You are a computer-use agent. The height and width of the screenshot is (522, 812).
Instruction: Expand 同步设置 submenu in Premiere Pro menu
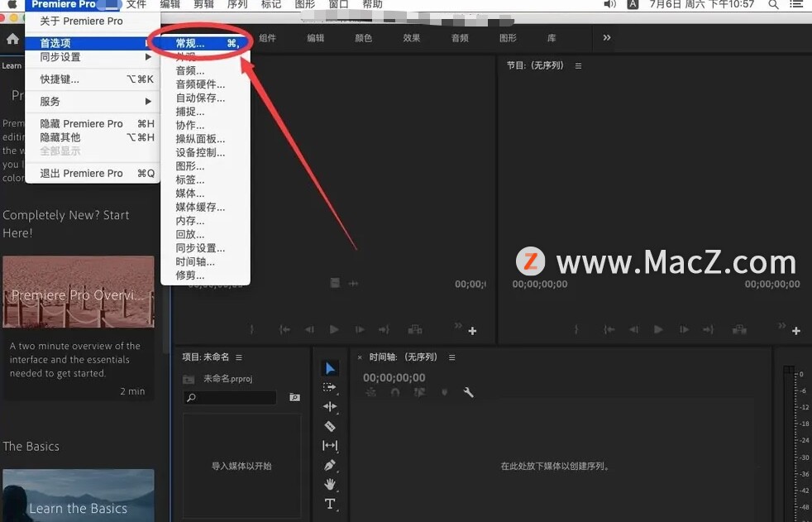[93, 57]
